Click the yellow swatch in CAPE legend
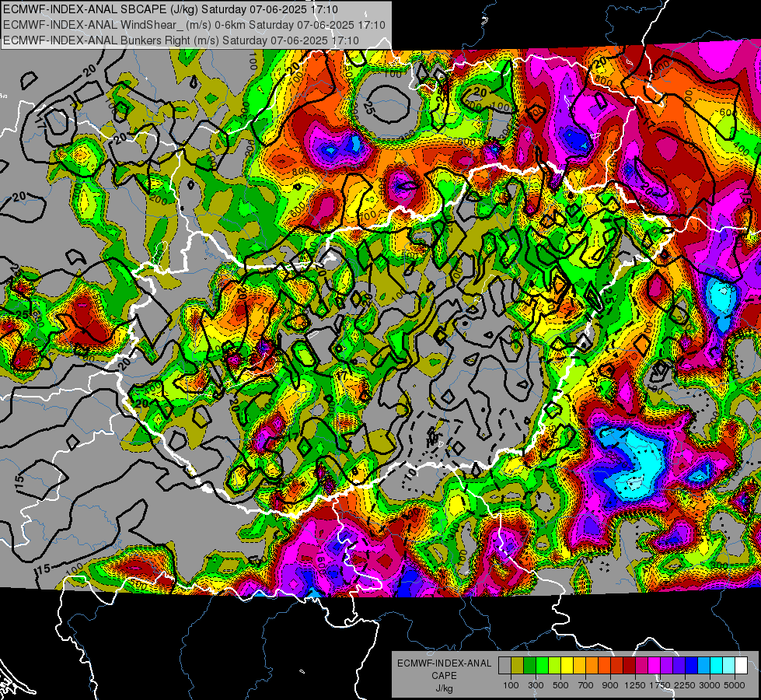761x700 pixels. 567,665
